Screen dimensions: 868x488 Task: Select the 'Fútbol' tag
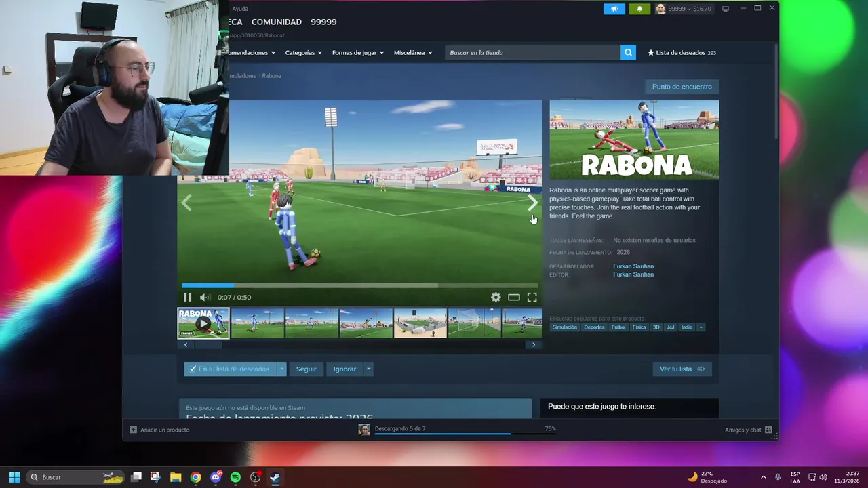[618, 327]
